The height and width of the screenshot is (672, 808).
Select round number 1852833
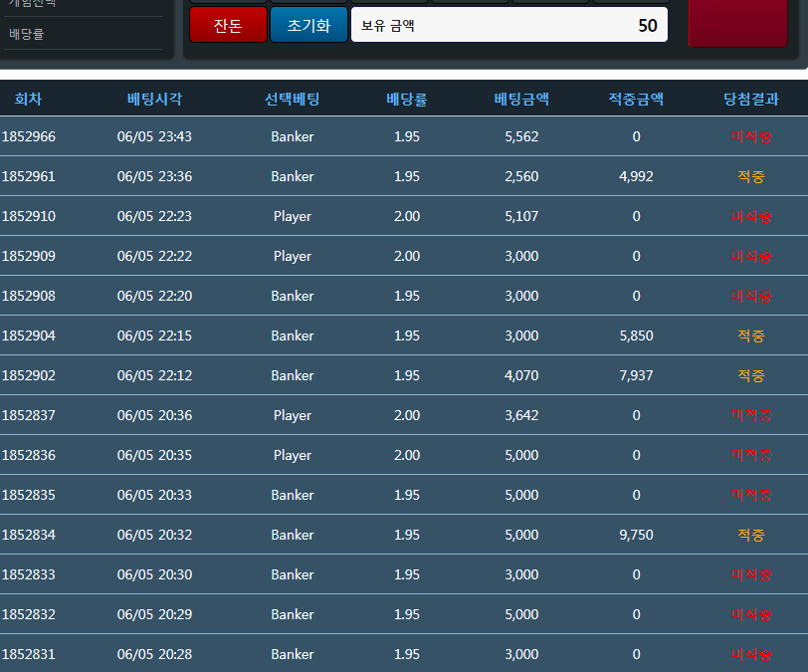tap(29, 574)
